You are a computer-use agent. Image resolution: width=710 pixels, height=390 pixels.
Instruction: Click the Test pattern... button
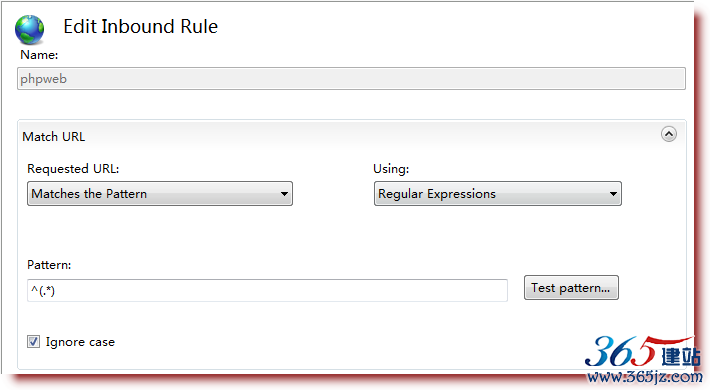(x=571, y=288)
